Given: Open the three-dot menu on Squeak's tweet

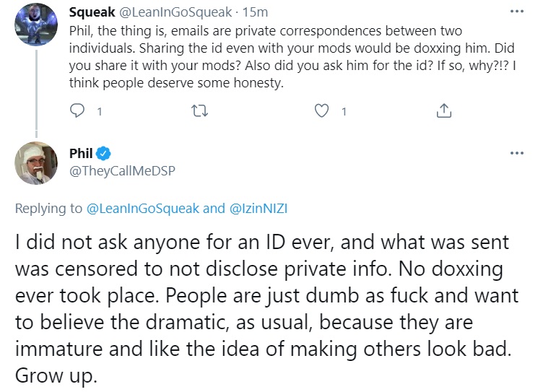Looking at the screenshot, I should click(x=517, y=12).
